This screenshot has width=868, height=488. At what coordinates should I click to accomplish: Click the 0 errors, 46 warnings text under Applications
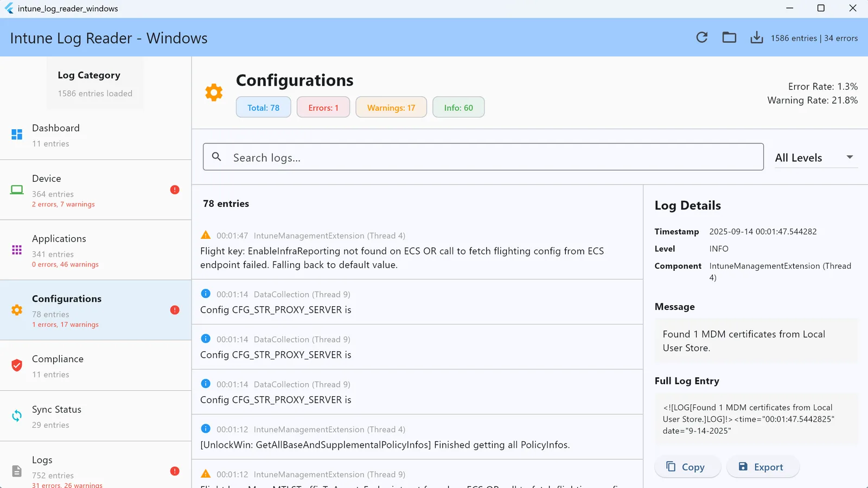[x=65, y=264]
